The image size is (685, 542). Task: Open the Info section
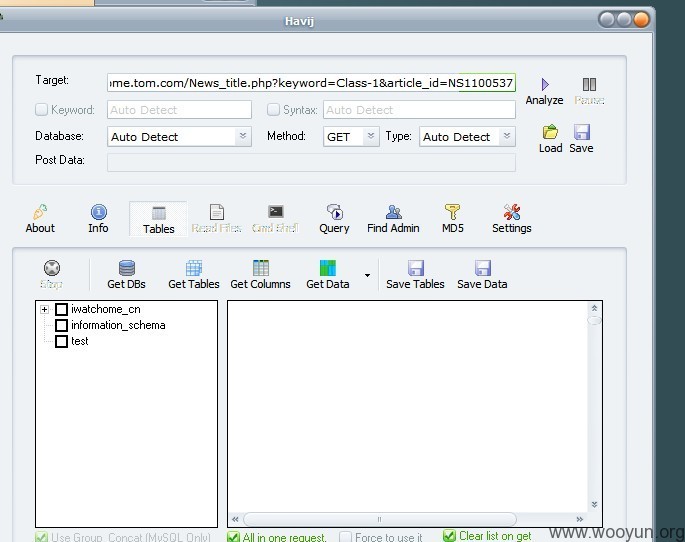[98, 218]
